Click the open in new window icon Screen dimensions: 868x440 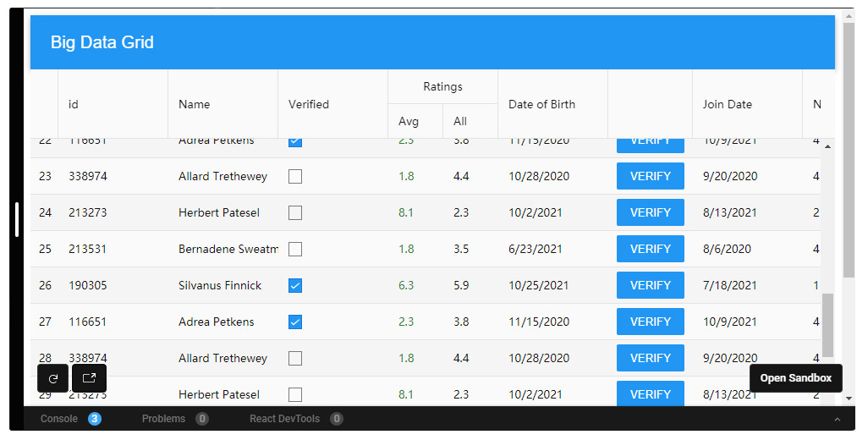click(x=89, y=378)
